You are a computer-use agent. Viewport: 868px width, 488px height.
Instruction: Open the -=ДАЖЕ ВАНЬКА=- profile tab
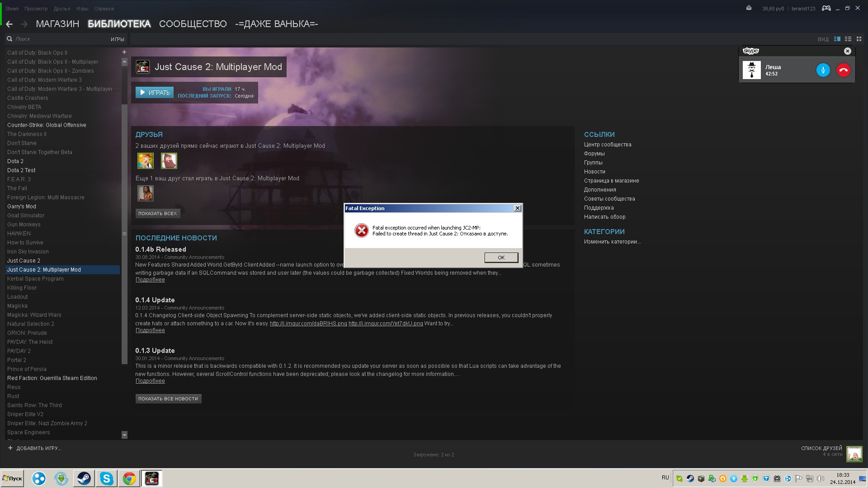[x=277, y=24]
